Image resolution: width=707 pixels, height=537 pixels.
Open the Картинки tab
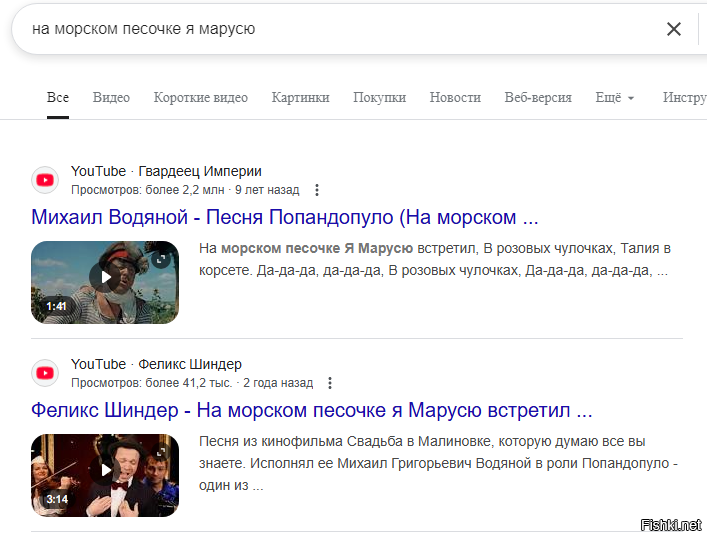tap(300, 97)
